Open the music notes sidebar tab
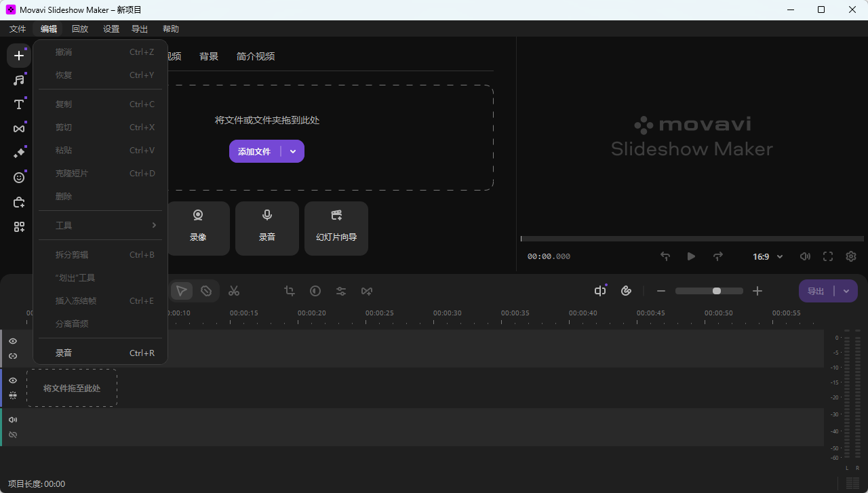Viewport: 868px width, 493px height. click(x=19, y=80)
